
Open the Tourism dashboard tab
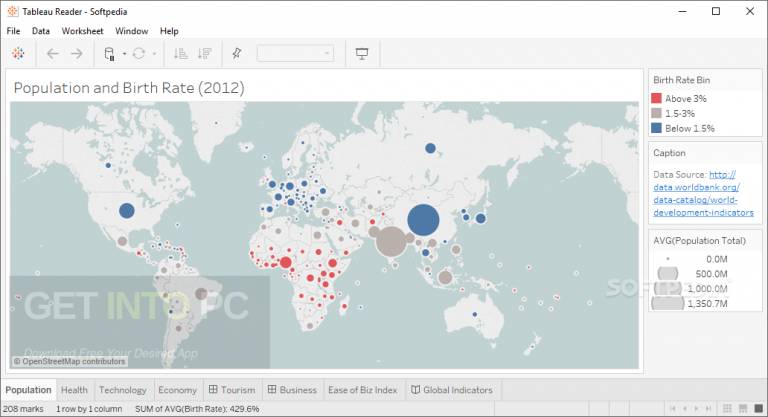(232, 390)
